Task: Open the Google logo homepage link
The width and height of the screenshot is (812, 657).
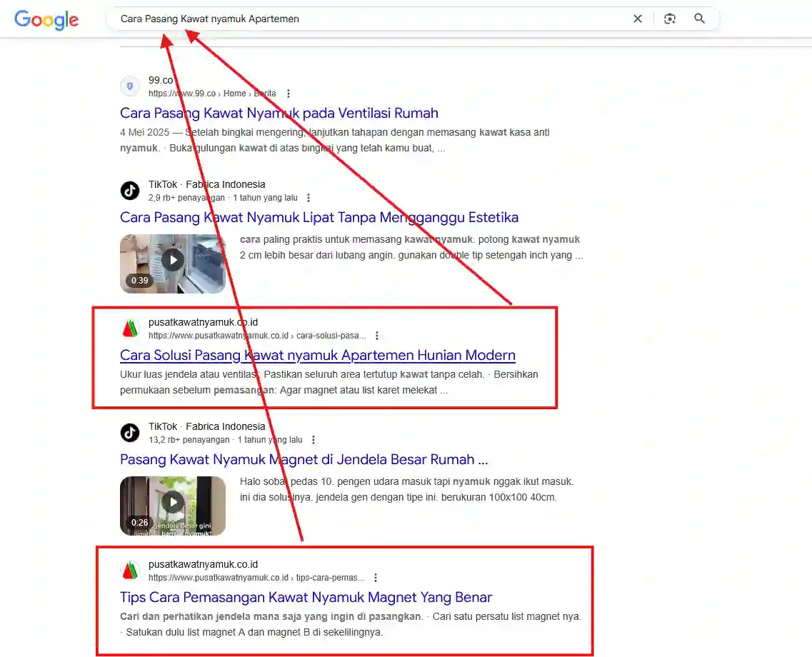Action: [46, 19]
